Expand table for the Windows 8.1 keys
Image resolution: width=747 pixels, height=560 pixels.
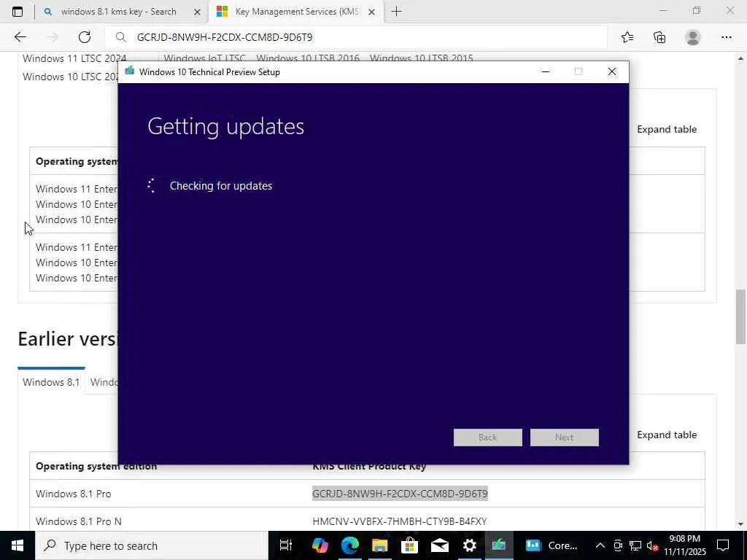667,435
